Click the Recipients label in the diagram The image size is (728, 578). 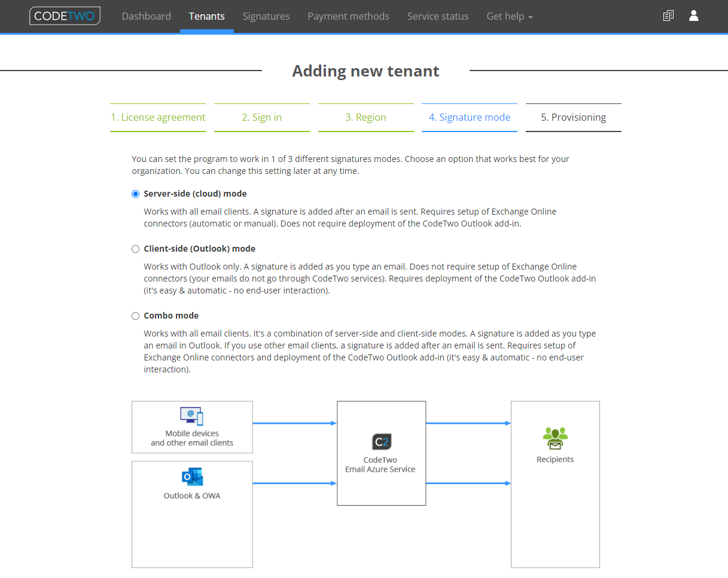tap(555, 460)
